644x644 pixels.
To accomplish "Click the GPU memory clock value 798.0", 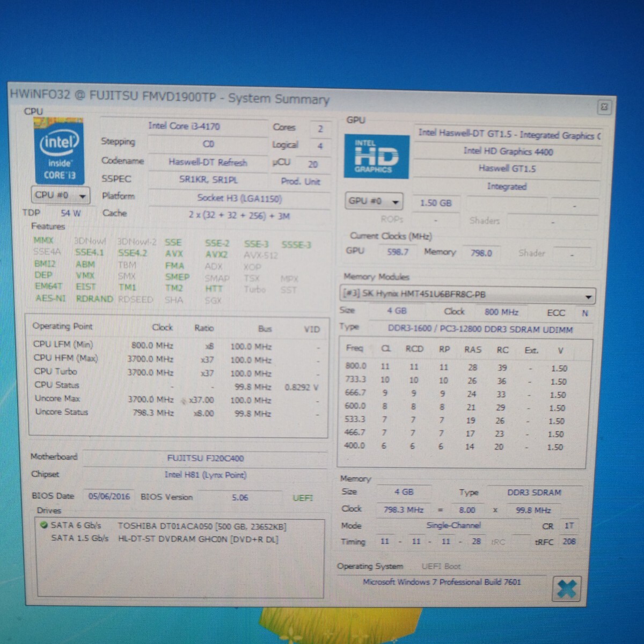I will point(481,253).
